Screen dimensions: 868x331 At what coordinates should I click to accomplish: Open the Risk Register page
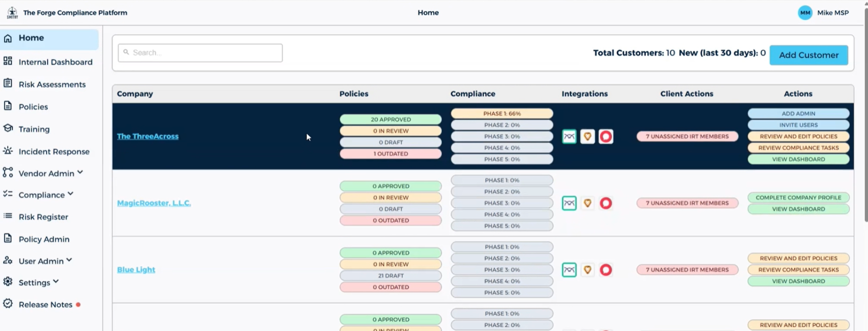pyautogui.click(x=43, y=217)
